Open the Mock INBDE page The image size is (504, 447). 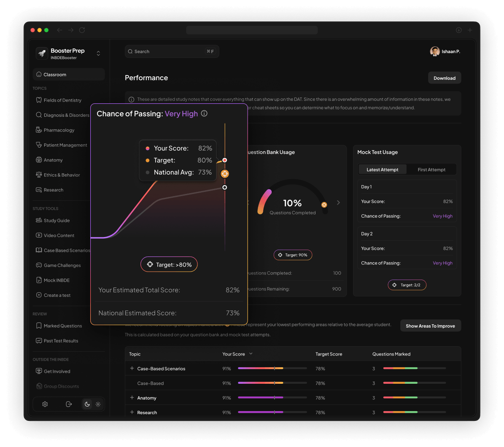point(53,280)
